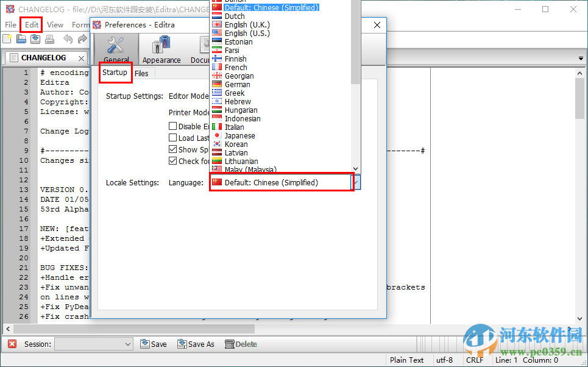Image resolution: width=588 pixels, height=367 pixels.
Task: Click the Delete session button
Action: tap(241, 344)
